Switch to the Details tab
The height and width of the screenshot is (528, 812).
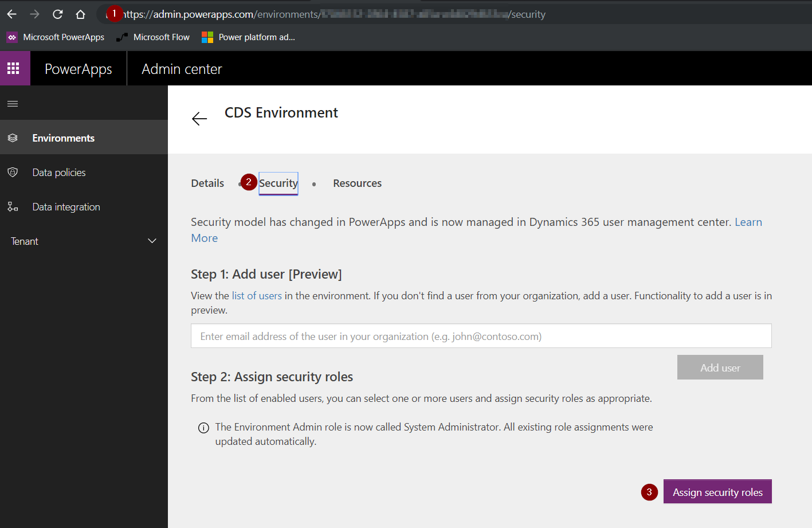click(207, 183)
